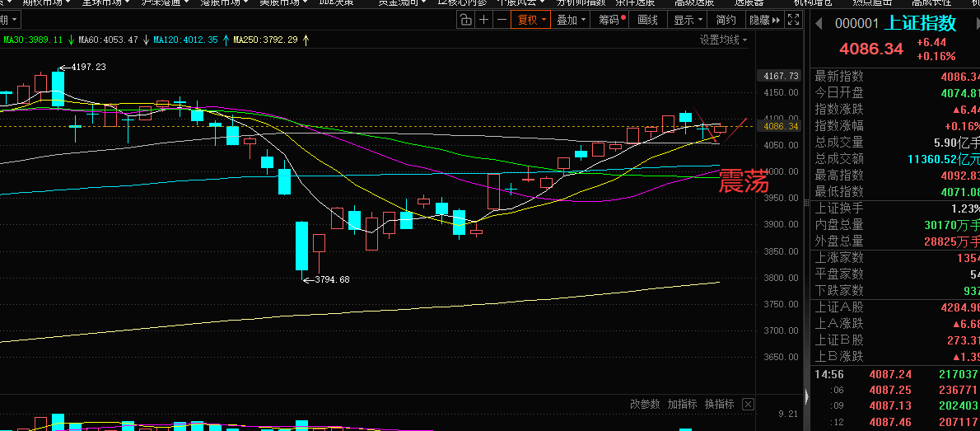Expand 设置均线 moving average settings
The width and height of the screenshot is (980, 431).
(724, 40)
